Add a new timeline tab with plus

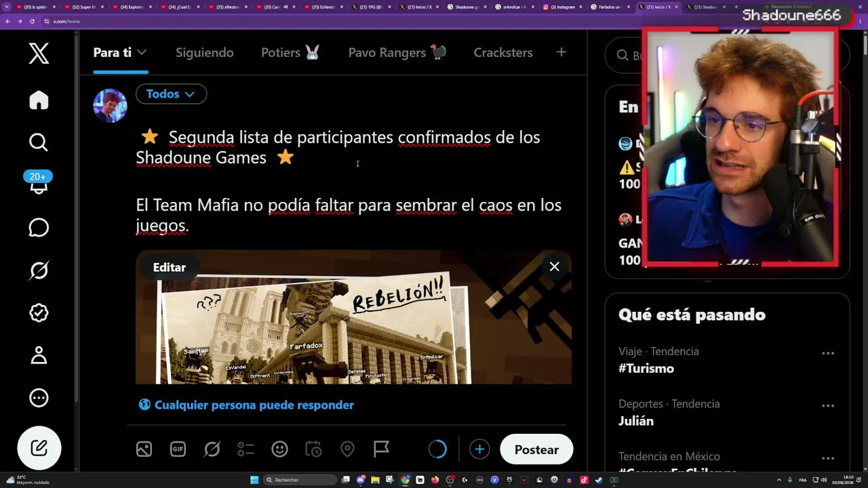[x=561, y=52]
